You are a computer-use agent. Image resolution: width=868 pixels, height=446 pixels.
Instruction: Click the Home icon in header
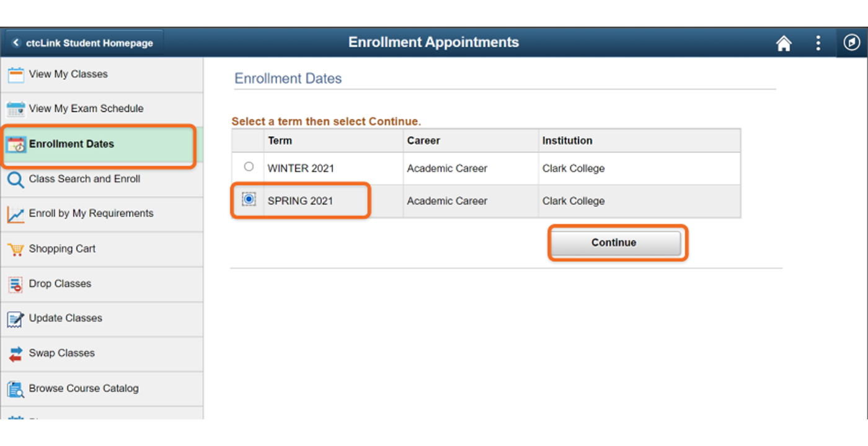coord(784,43)
